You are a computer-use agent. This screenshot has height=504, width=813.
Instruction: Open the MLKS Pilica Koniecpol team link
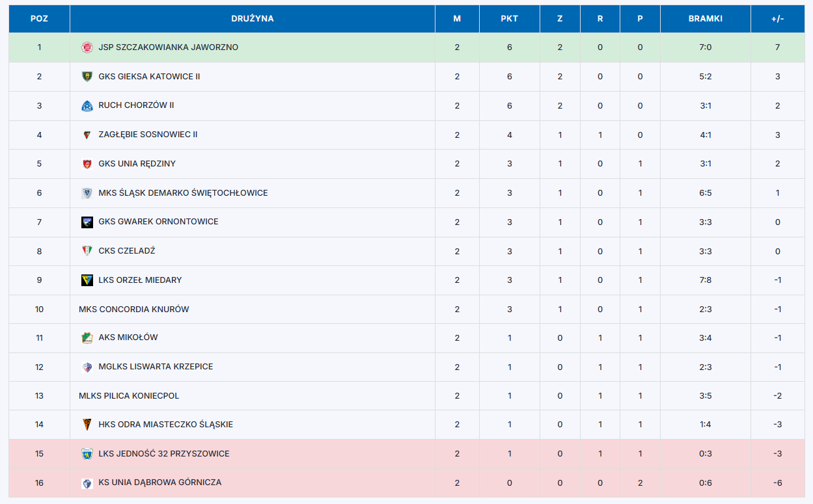click(129, 395)
